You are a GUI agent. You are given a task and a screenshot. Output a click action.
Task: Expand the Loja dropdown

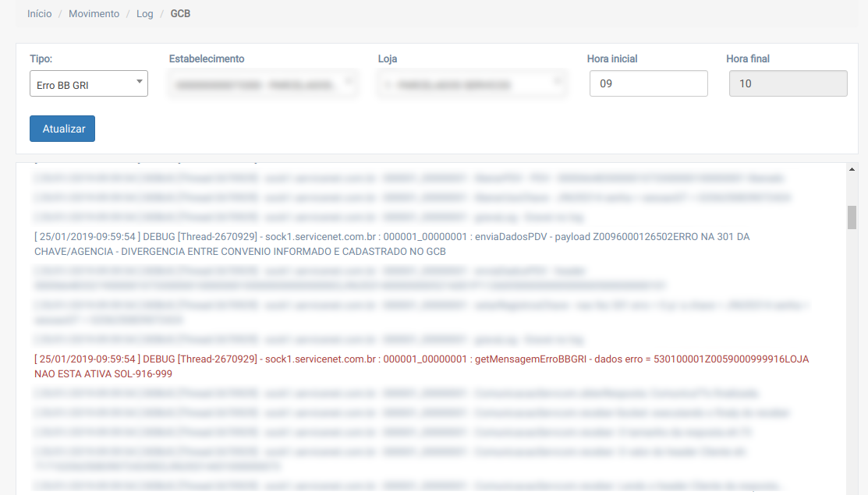[472, 84]
